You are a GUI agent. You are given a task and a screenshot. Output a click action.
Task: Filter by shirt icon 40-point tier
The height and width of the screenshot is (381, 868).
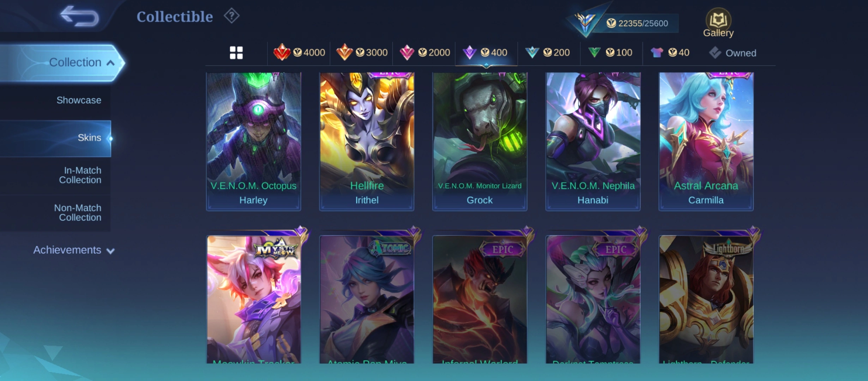(x=670, y=53)
